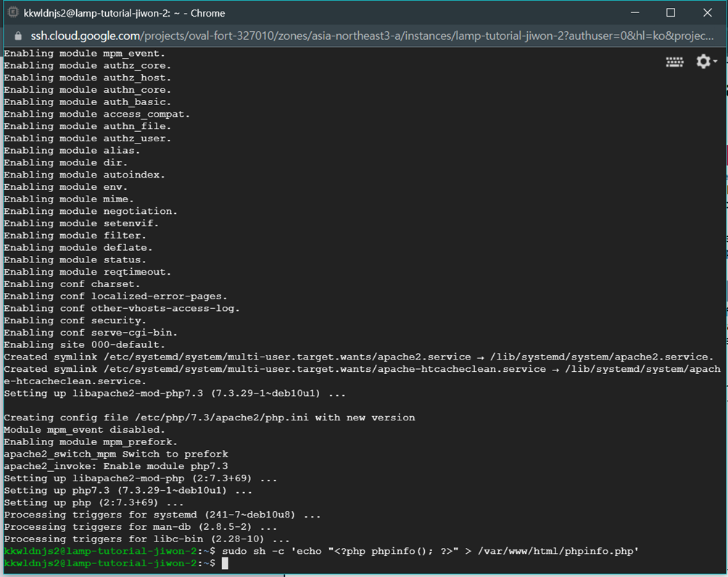This screenshot has height=577, width=728.
Task: Click the window title 'kkwldnjs2@lamp-tutorial-jiwon-2'
Action: click(96, 13)
